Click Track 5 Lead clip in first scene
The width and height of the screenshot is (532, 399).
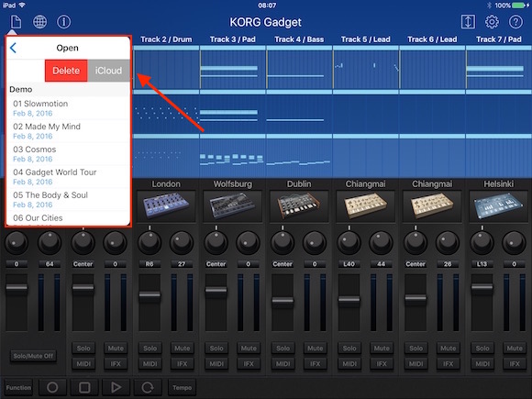click(x=365, y=70)
